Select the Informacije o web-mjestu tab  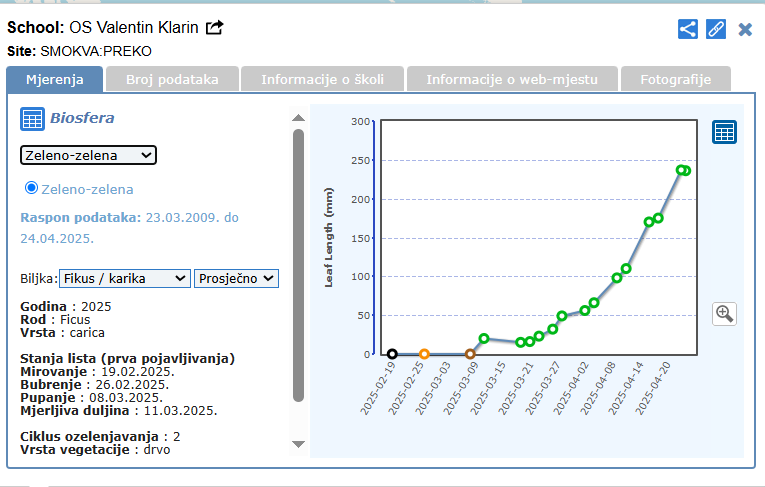(x=512, y=79)
